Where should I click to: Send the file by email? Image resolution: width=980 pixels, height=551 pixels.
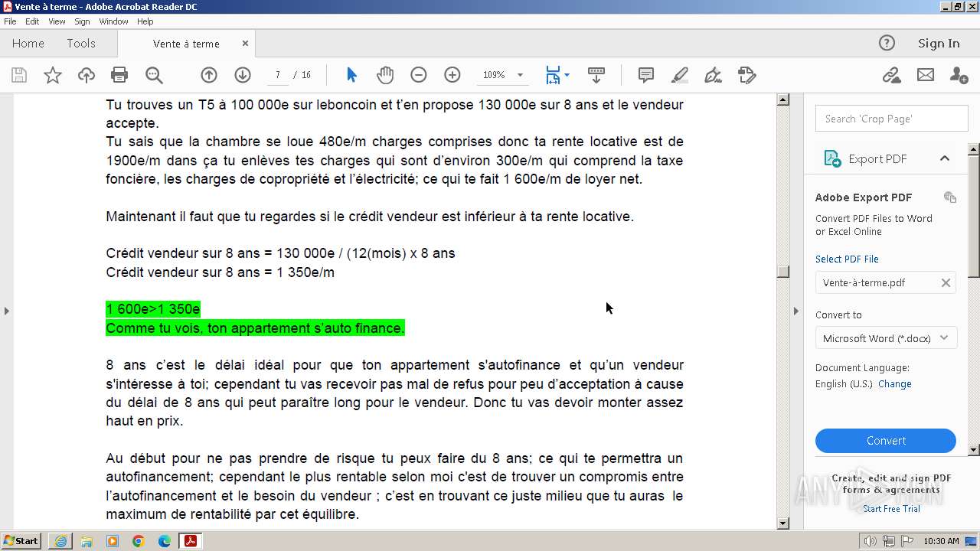pyautogui.click(x=926, y=75)
